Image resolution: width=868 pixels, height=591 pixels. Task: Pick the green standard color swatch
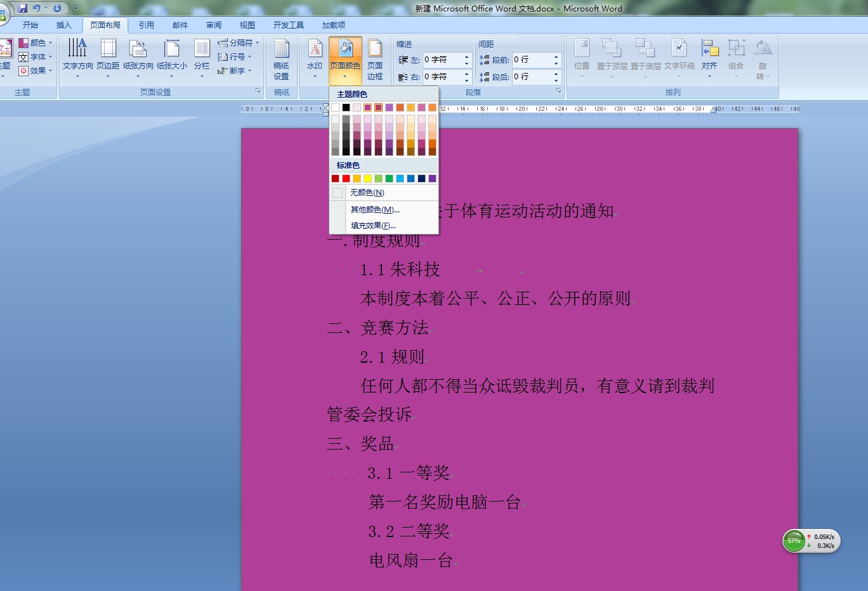pos(389,179)
